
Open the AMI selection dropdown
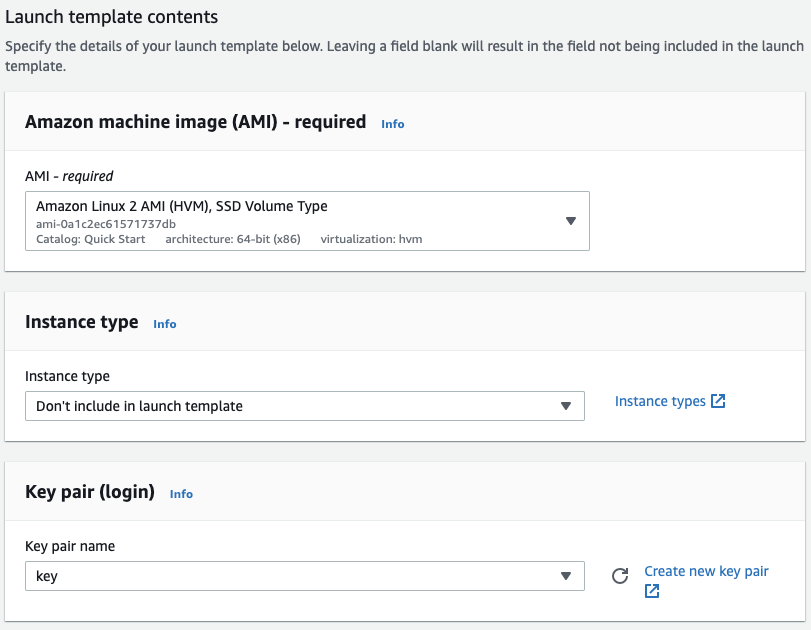pyautogui.click(x=307, y=221)
